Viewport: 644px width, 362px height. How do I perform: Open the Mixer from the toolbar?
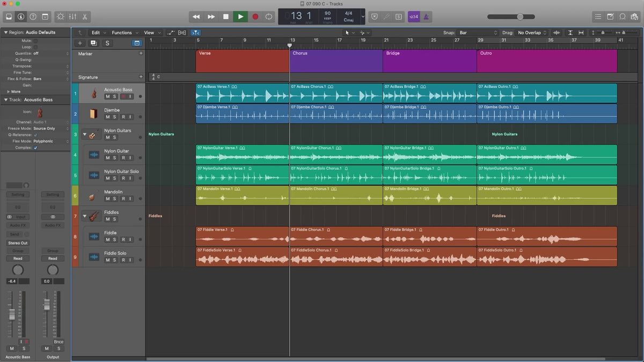[72, 17]
